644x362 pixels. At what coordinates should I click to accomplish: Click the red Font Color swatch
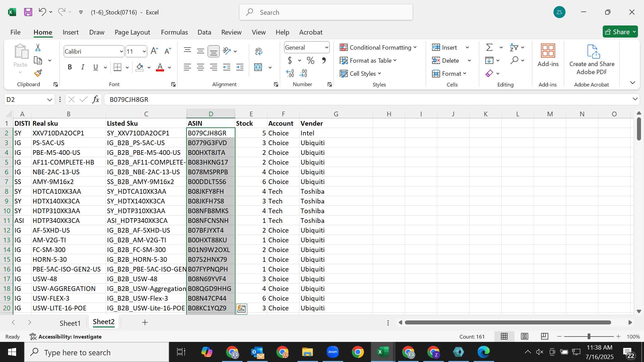coord(160,67)
